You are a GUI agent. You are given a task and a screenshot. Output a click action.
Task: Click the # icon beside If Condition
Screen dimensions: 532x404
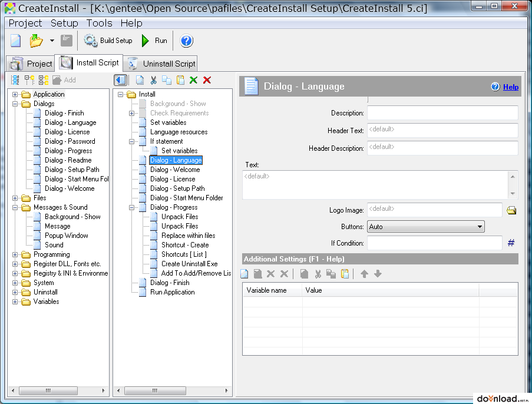click(511, 243)
